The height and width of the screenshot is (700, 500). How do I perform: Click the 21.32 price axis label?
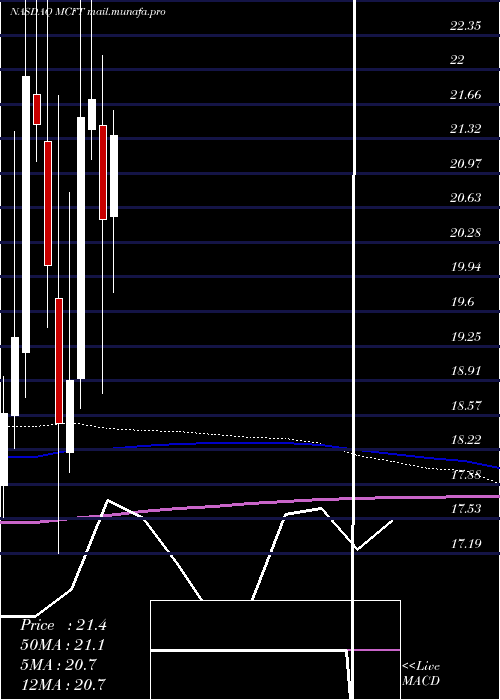[466, 129]
